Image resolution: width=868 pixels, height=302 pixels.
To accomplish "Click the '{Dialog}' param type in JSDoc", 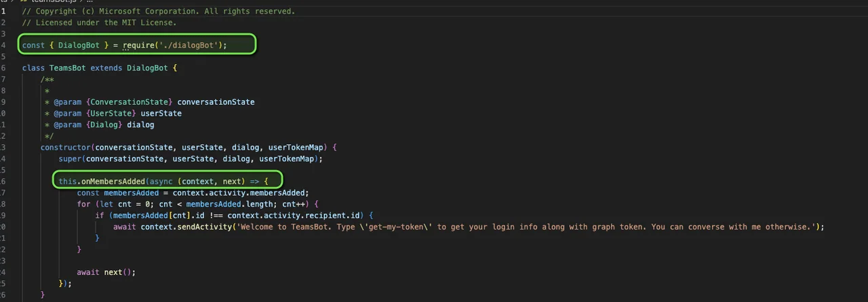I will tap(104, 125).
